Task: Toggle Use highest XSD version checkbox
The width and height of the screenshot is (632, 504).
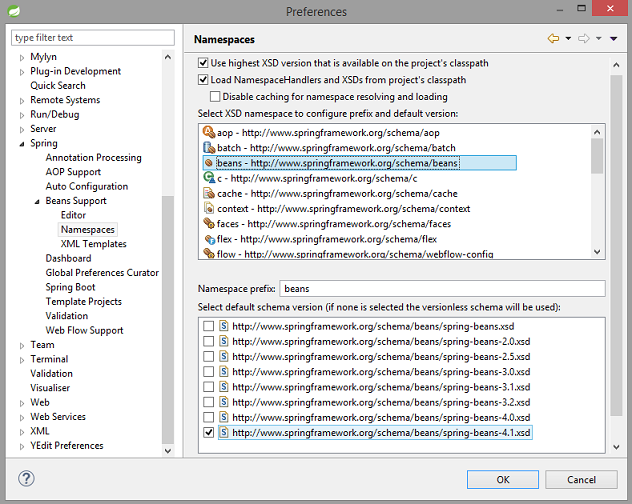Action: coord(203,63)
